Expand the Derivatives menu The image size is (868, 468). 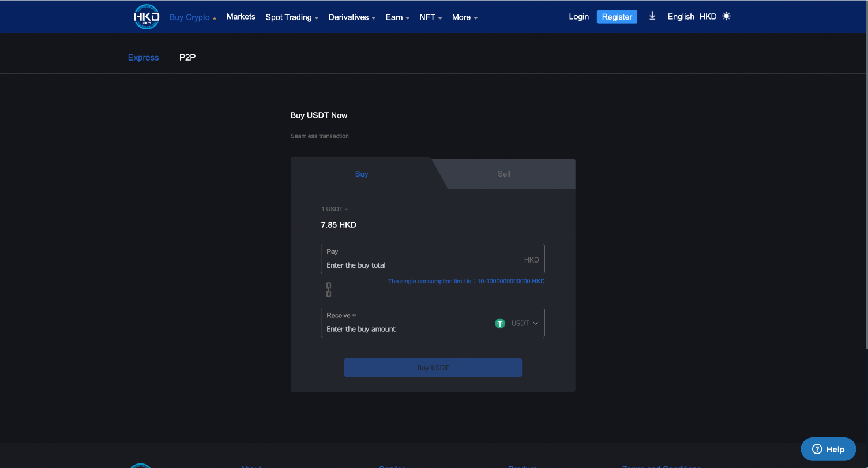(352, 17)
